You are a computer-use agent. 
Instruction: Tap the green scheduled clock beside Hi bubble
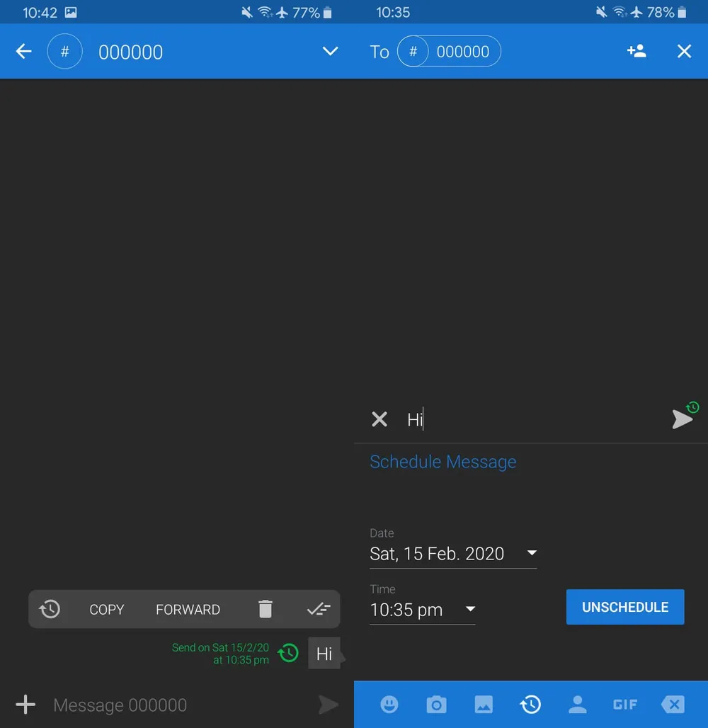(288, 653)
